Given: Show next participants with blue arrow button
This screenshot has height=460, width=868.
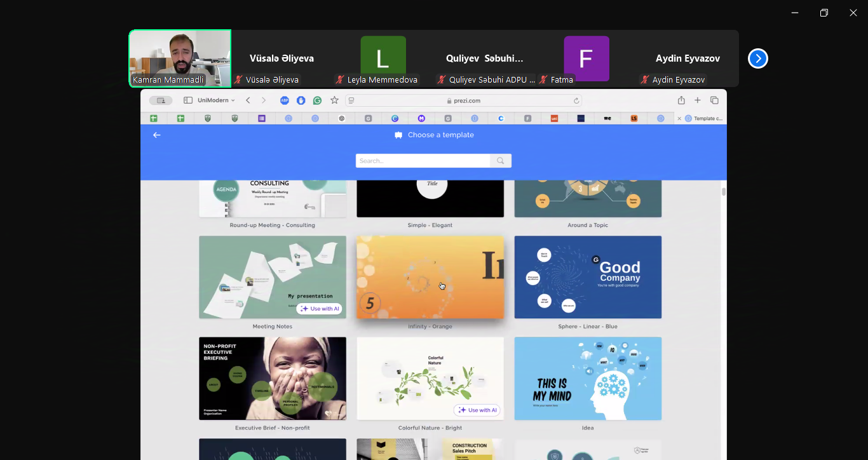Looking at the screenshot, I should (x=757, y=58).
